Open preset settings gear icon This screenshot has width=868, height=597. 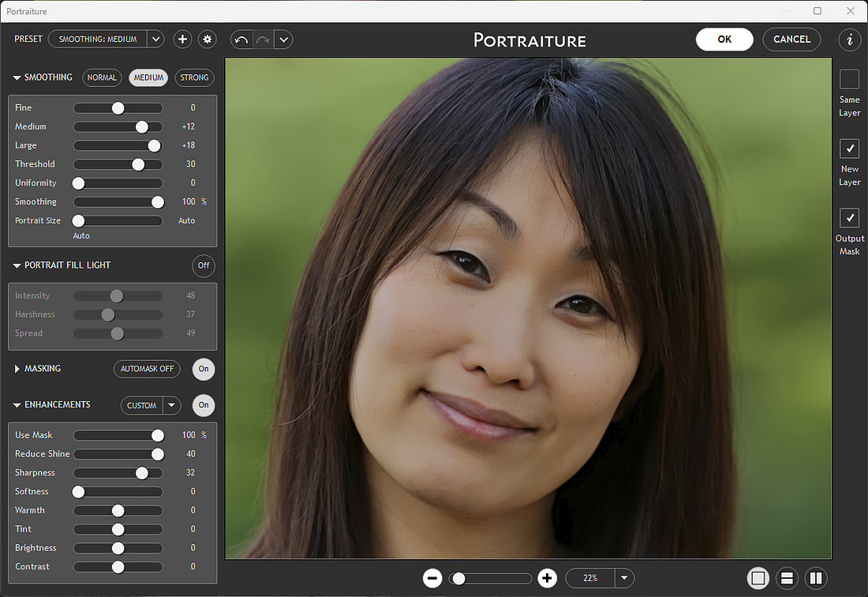pos(208,39)
